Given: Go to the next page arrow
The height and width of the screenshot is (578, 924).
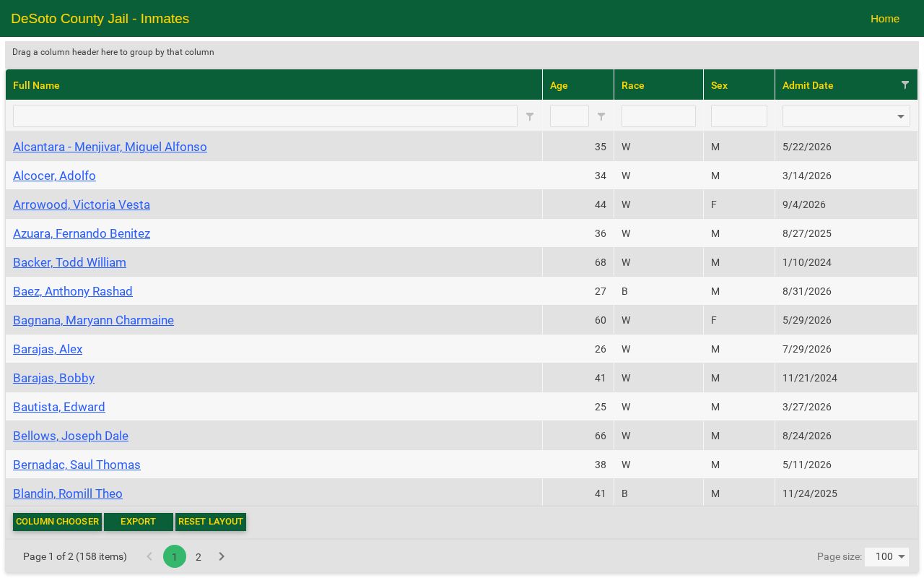Looking at the screenshot, I should [x=222, y=556].
